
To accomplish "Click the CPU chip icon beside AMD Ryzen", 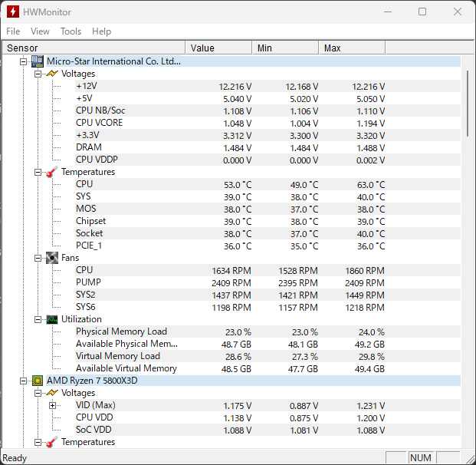I will pyautogui.click(x=37, y=381).
